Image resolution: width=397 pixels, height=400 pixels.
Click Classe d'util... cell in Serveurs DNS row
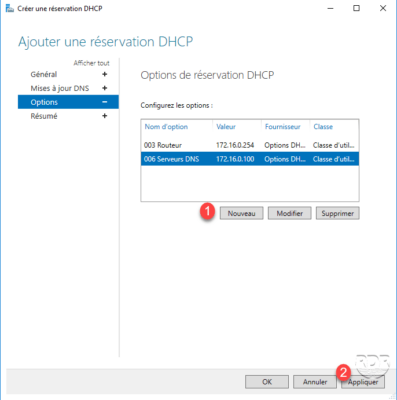(x=333, y=159)
